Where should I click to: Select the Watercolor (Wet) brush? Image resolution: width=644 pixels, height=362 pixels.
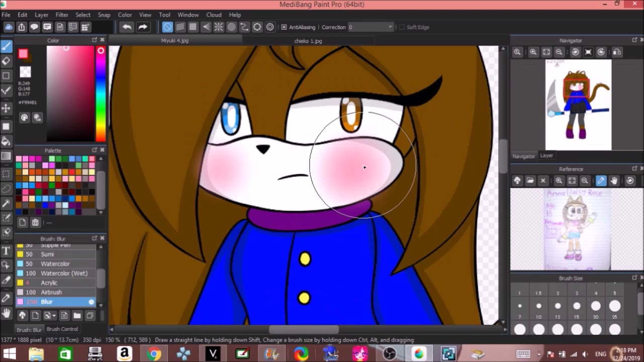click(56, 273)
